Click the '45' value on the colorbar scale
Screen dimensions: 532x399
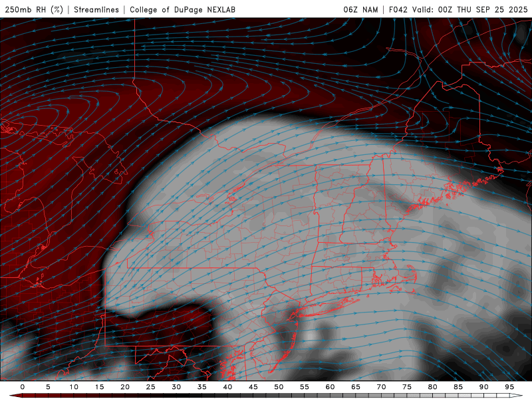[x=253, y=387]
